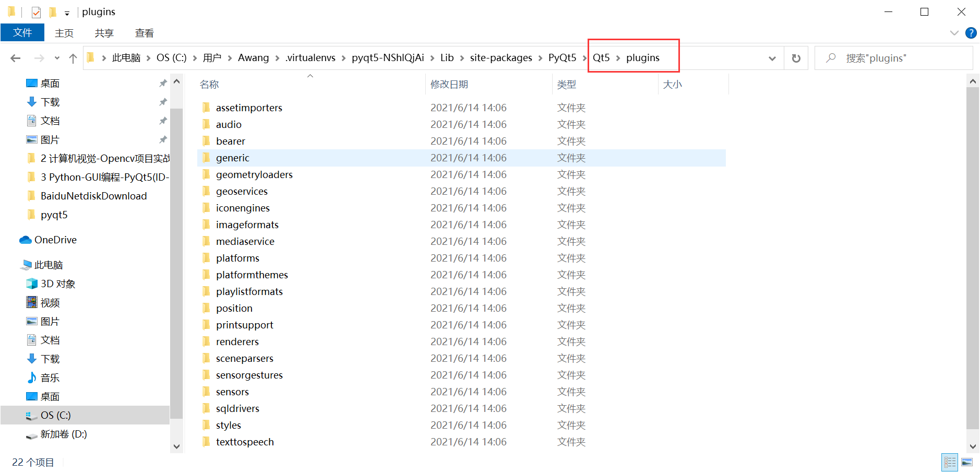
Task: Click the up arrow to go to Qt5 folder
Action: [x=73, y=57]
